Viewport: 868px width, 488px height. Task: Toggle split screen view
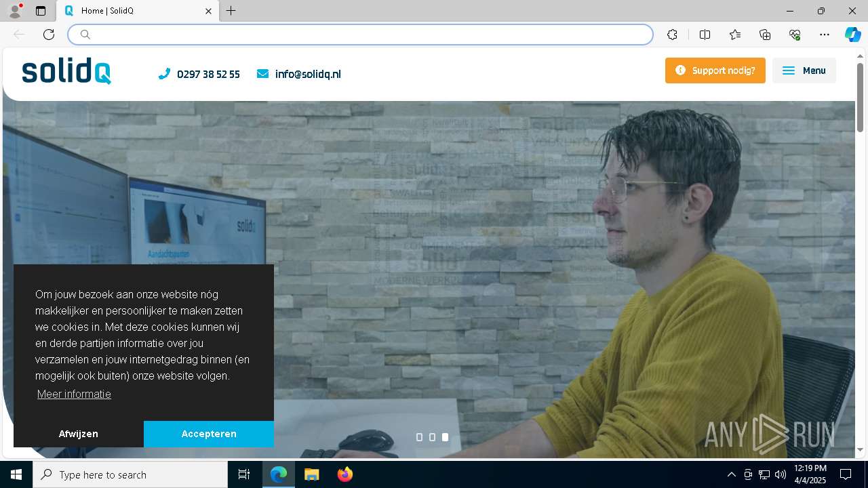point(705,35)
